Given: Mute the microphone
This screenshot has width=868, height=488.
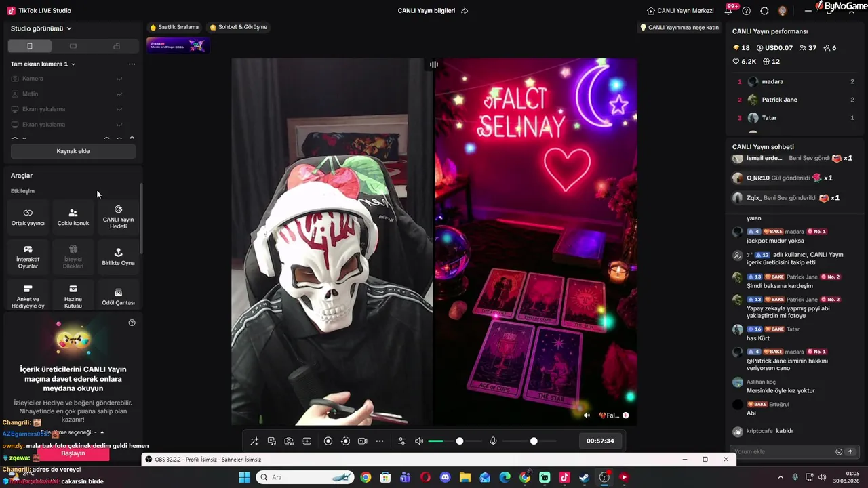Looking at the screenshot, I should (493, 441).
